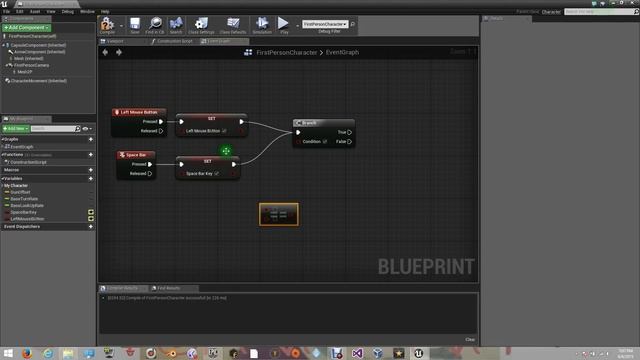This screenshot has width=640, height=360.
Task: Collapse the FirstPersonCamera tree node
Action: coord(7,65)
